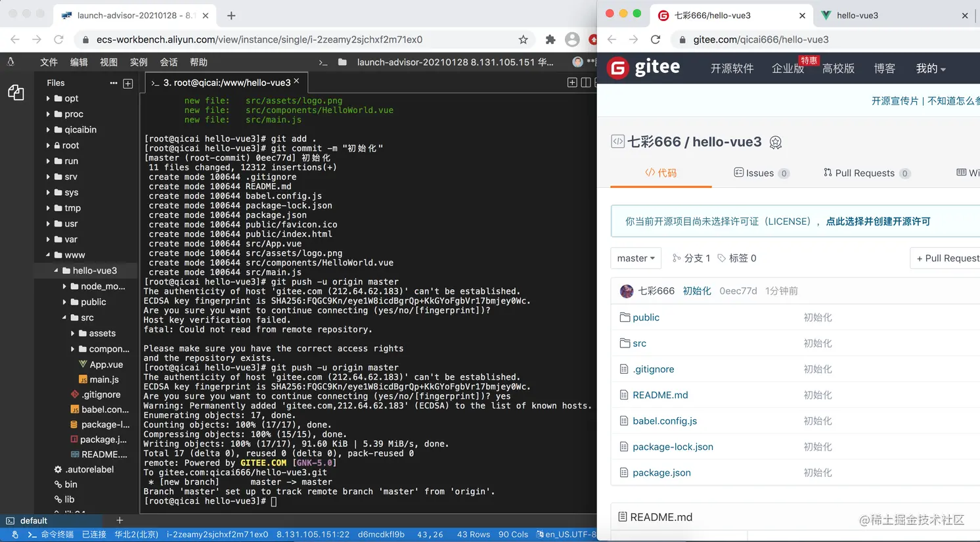Open babel.config.js on gitee
This screenshot has width=980, height=542.
[665, 421]
